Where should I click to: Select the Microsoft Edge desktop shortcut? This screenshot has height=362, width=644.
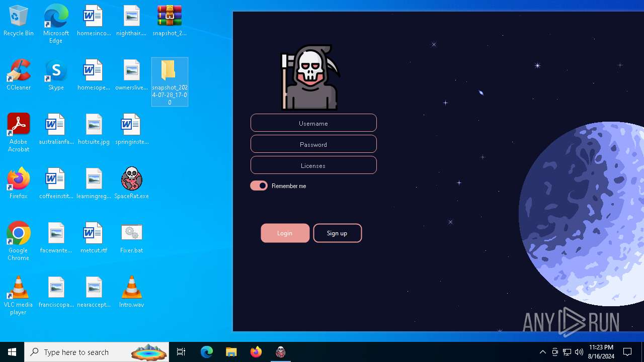click(56, 24)
